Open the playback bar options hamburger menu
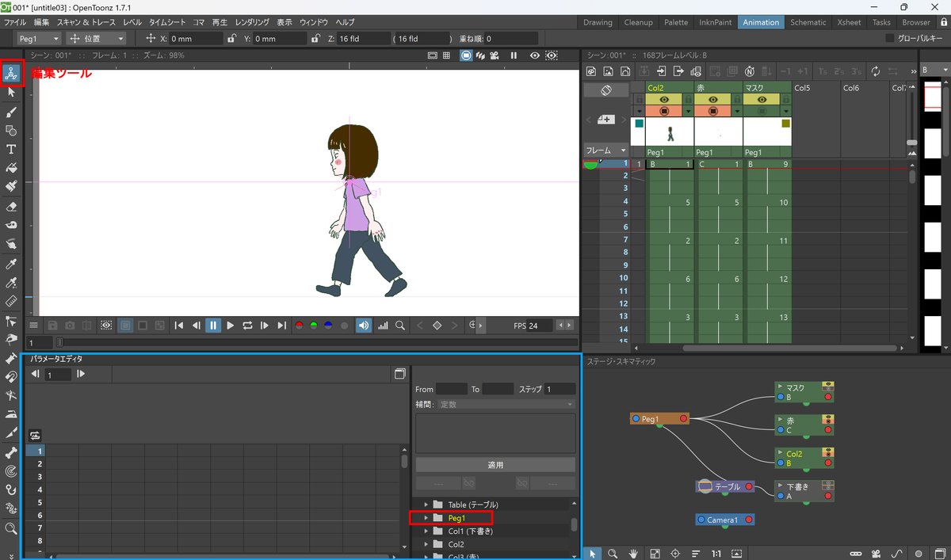The image size is (951, 560). pos(34,325)
